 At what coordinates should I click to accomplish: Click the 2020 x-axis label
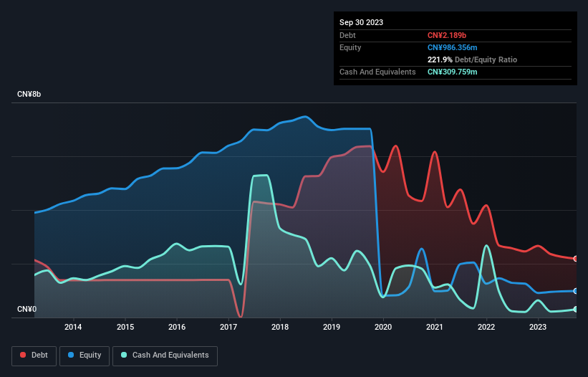click(383, 327)
